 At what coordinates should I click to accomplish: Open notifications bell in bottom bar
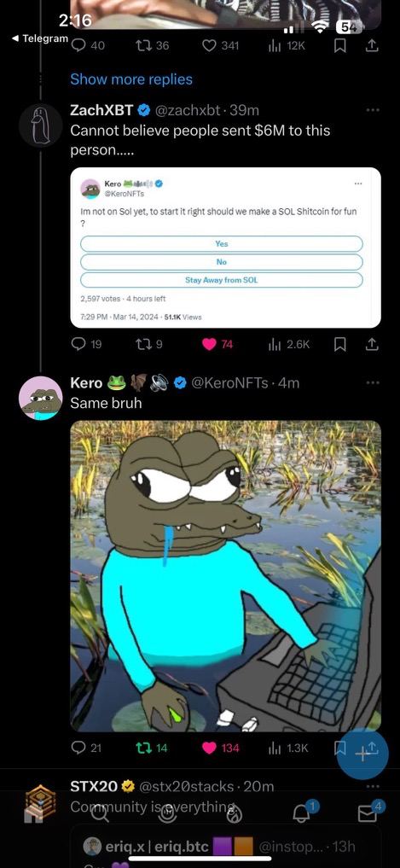[301, 813]
